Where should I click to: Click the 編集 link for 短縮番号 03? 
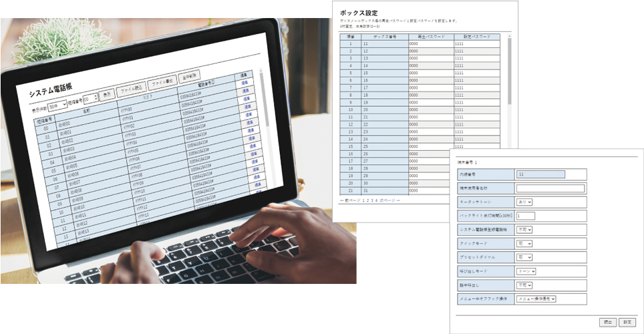[x=249, y=107]
